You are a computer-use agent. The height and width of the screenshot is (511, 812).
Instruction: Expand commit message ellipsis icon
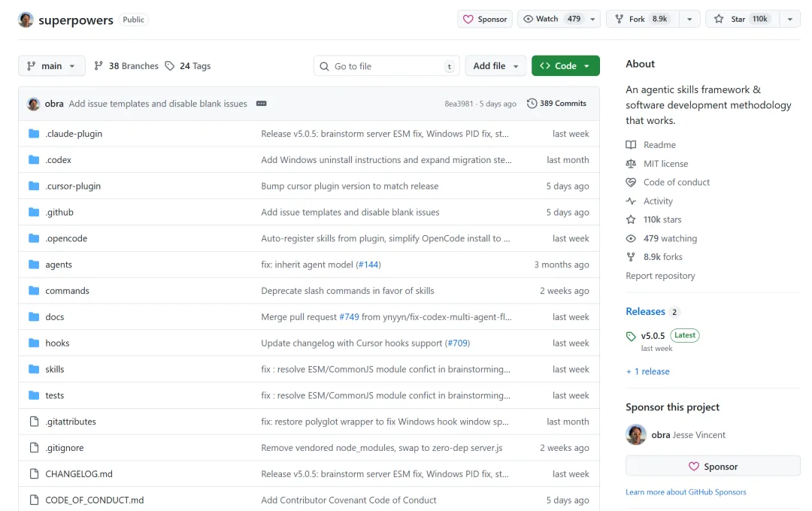(x=262, y=104)
